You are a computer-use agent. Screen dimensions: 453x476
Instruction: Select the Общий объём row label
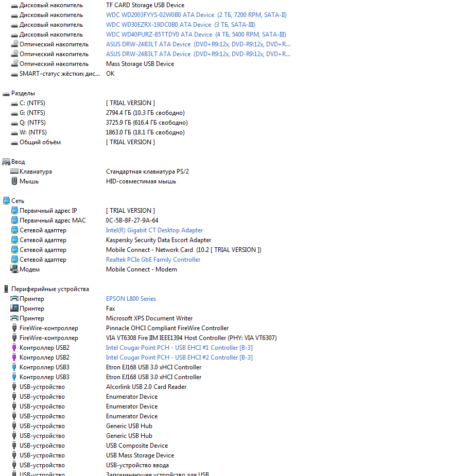tap(40, 142)
